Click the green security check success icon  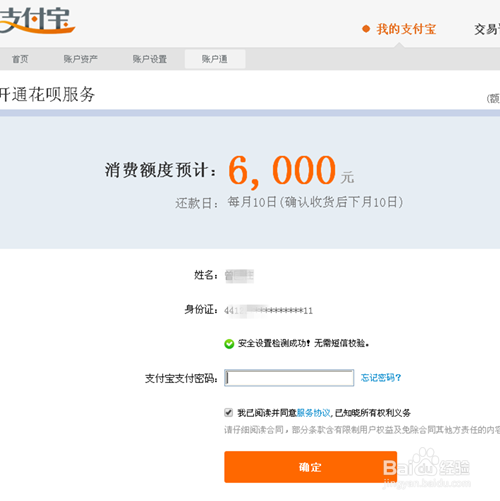(x=229, y=344)
